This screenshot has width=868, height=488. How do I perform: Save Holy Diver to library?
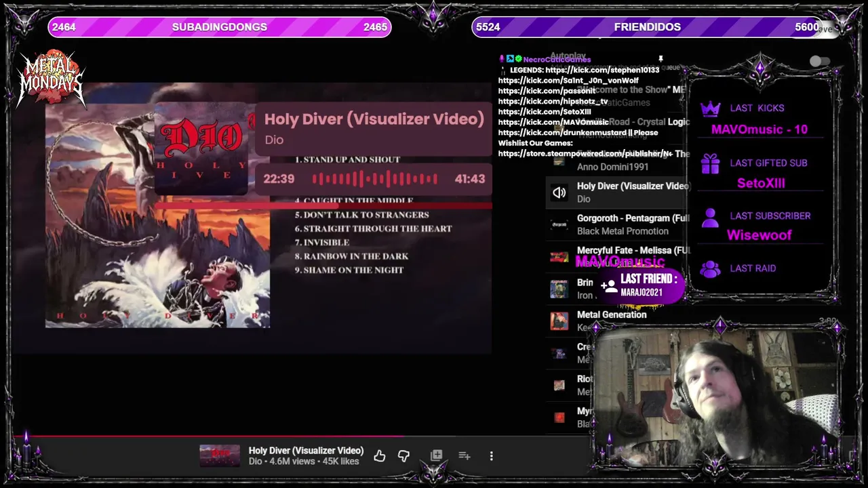tap(436, 456)
